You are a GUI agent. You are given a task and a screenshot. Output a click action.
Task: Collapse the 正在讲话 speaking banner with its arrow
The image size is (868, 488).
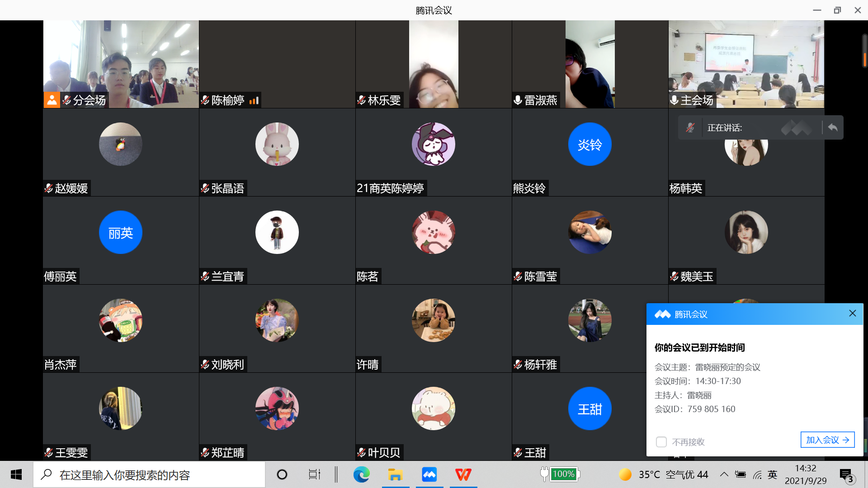[x=832, y=127]
